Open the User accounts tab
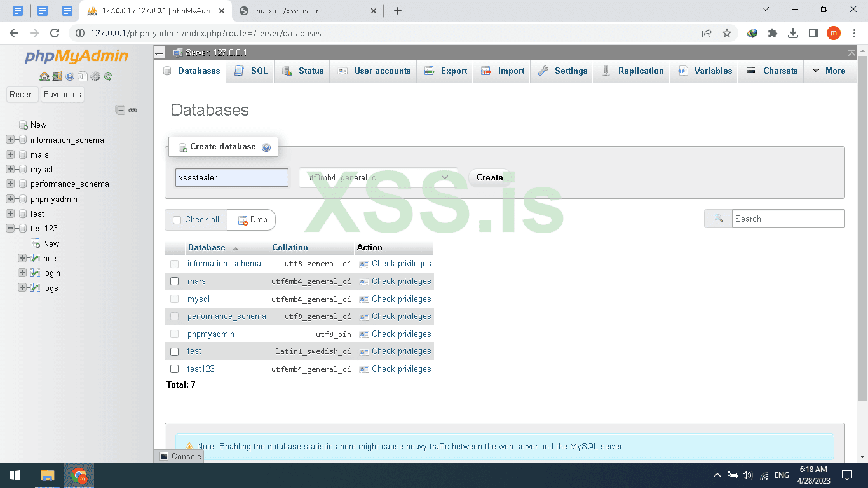868x488 pixels. coord(374,71)
